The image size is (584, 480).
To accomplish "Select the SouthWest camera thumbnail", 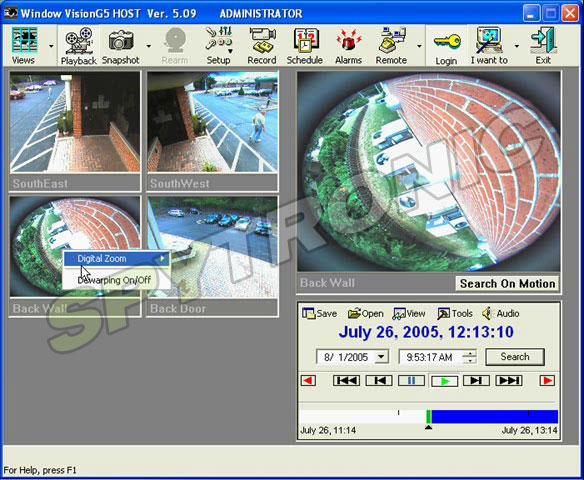I will click(x=213, y=122).
